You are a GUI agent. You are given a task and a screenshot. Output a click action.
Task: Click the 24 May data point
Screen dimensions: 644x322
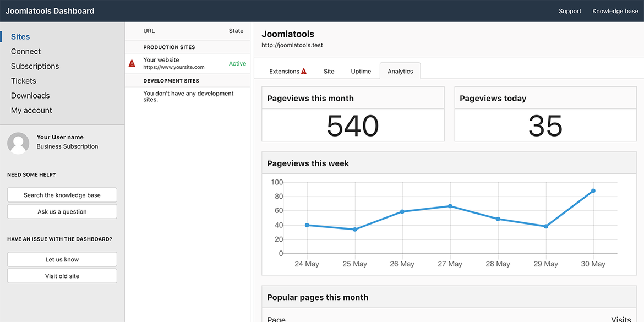(x=307, y=225)
